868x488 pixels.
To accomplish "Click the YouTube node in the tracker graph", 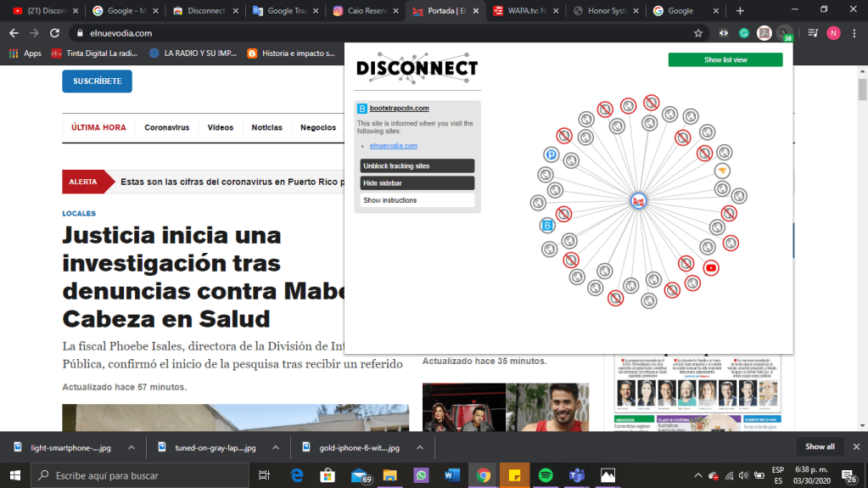I will click(x=711, y=268).
